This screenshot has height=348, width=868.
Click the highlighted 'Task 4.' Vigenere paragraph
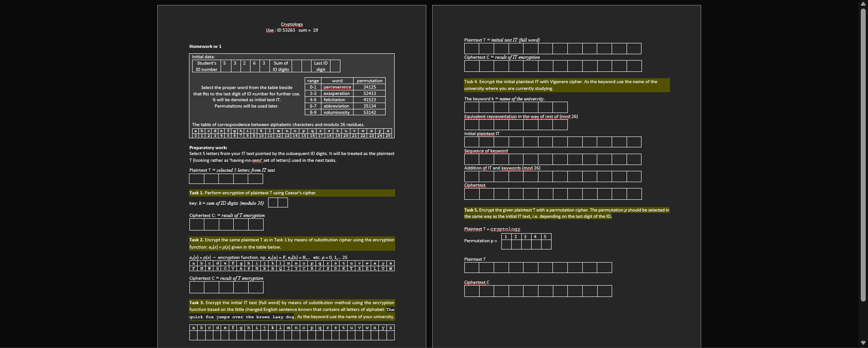[567, 85]
